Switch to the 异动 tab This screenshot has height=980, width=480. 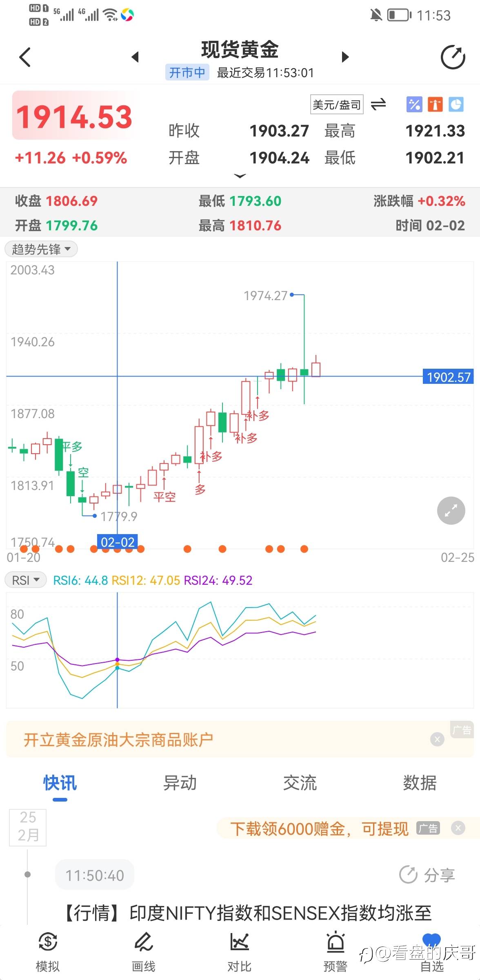[x=180, y=783]
